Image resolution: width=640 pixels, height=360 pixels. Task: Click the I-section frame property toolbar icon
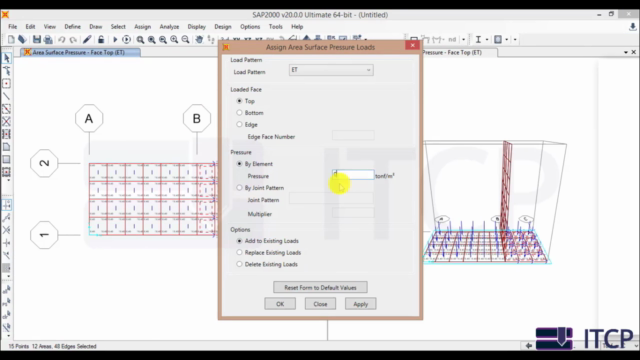pyautogui.click(x=478, y=40)
